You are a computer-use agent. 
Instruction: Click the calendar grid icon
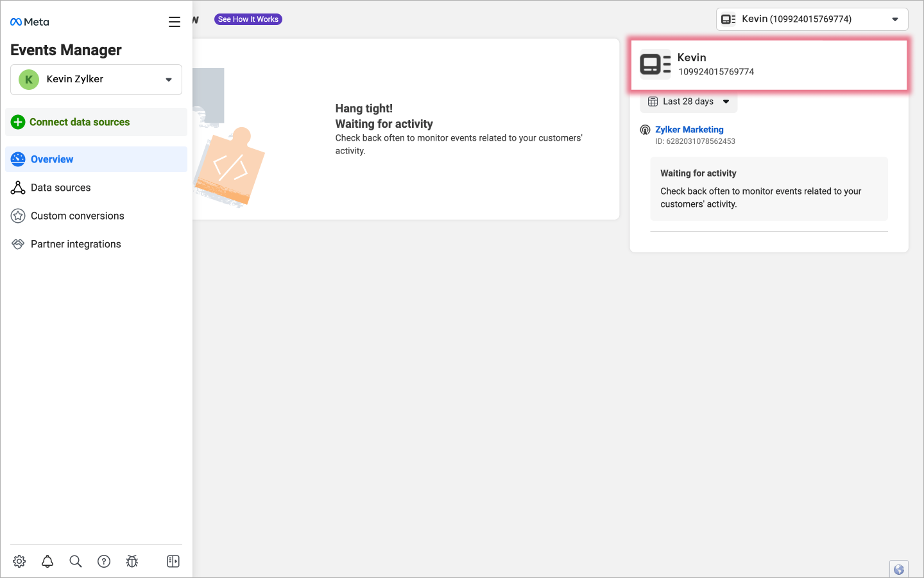[653, 101]
